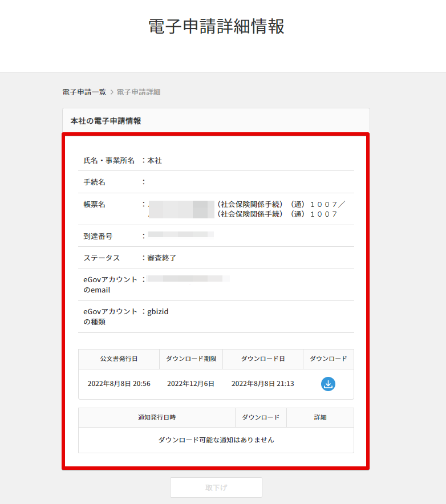Select the gbizid account type value
Image resolution: width=446 pixels, height=504 pixels.
click(158, 312)
